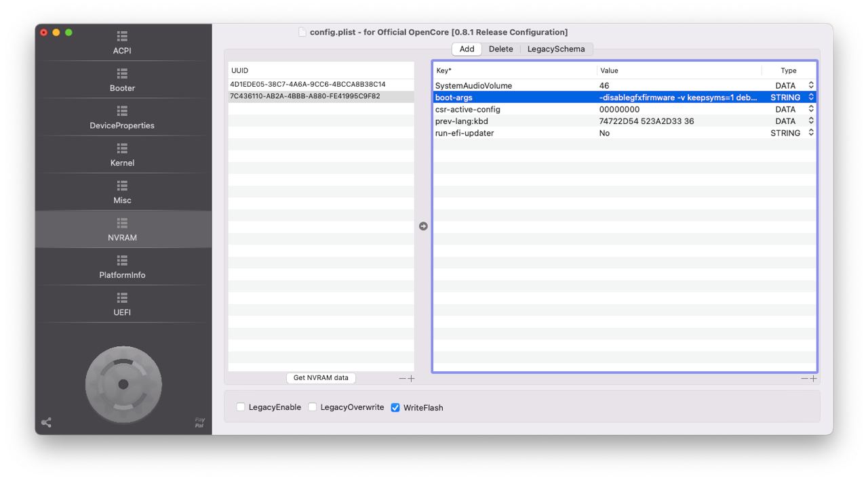
Task: Click the share icon at bottom left
Action: point(46,423)
